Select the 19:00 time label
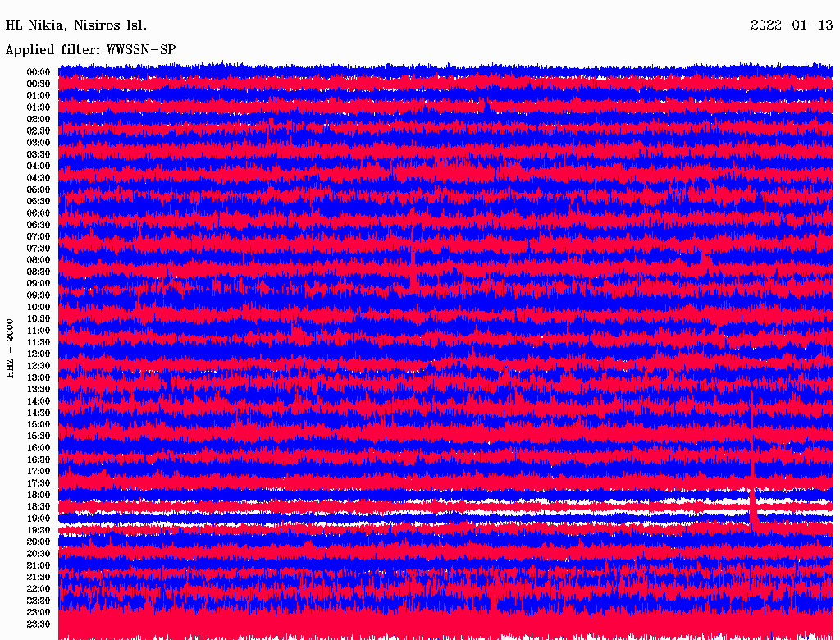 (39, 519)
